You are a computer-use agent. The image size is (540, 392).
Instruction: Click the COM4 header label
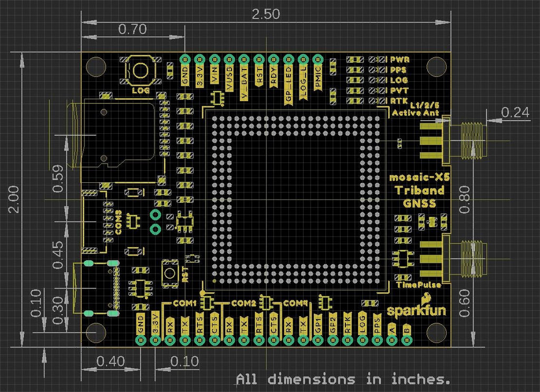click(x=295, y=303)
